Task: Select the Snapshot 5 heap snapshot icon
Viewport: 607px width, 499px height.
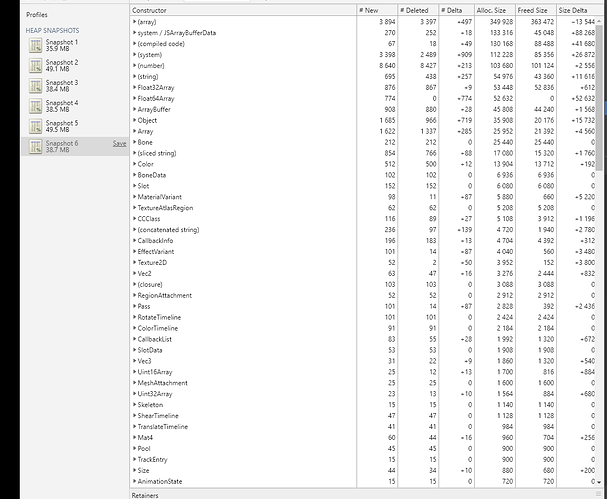Action: tap(35, 126)
